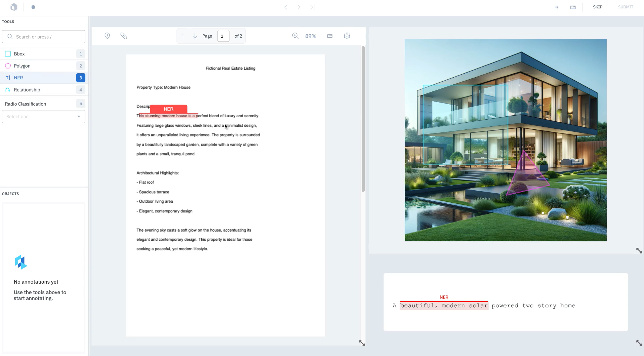This screenshot has height=356, width=644.
Task: Click 'plants and a small, tranquil pond.' line
Action: [166, 154]
